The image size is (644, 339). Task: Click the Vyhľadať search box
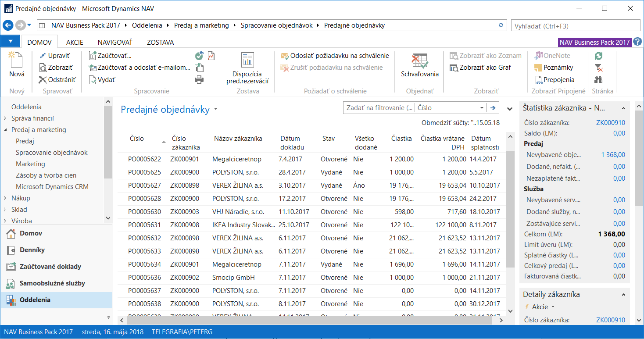coord(576,25)
